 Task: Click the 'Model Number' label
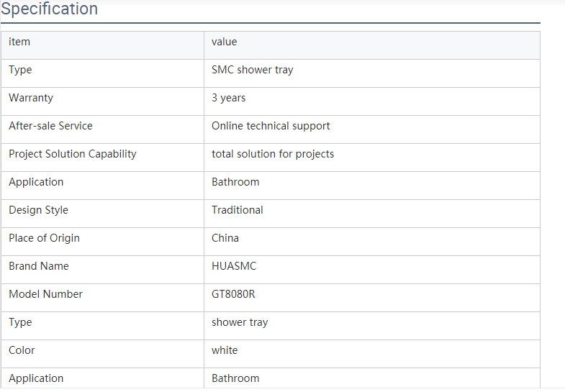pyautogui.click(x=46, y=294)
